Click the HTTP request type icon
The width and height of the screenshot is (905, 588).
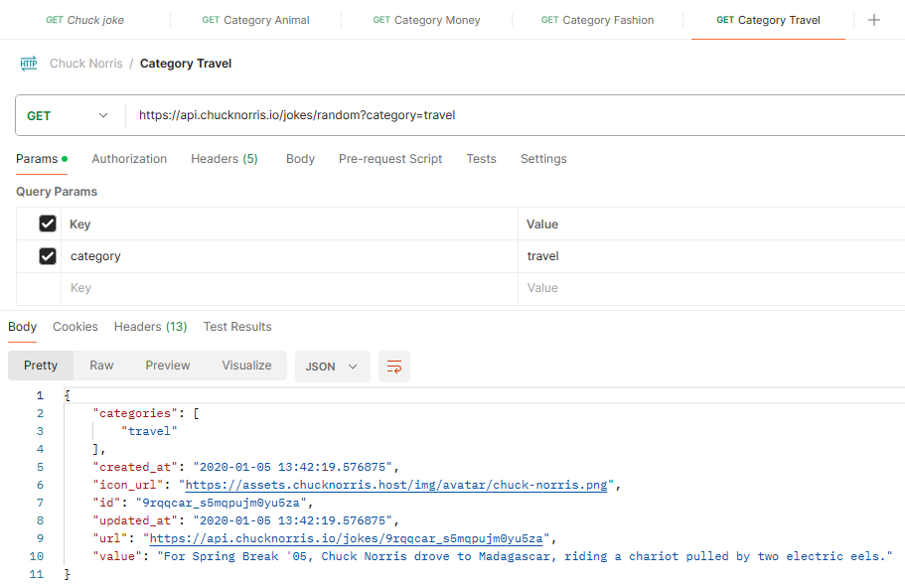coord(28,64)
